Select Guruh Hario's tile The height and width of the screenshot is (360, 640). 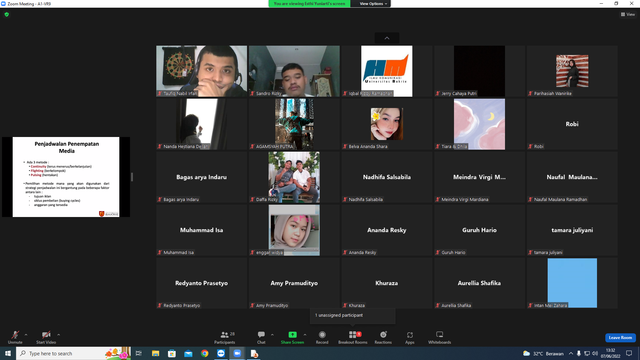point(479,230)
